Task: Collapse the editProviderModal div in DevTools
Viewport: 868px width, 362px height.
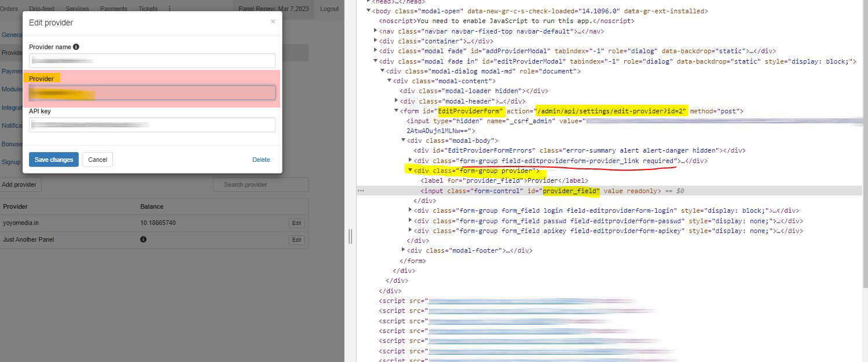Action: click(x=376, y=61)
